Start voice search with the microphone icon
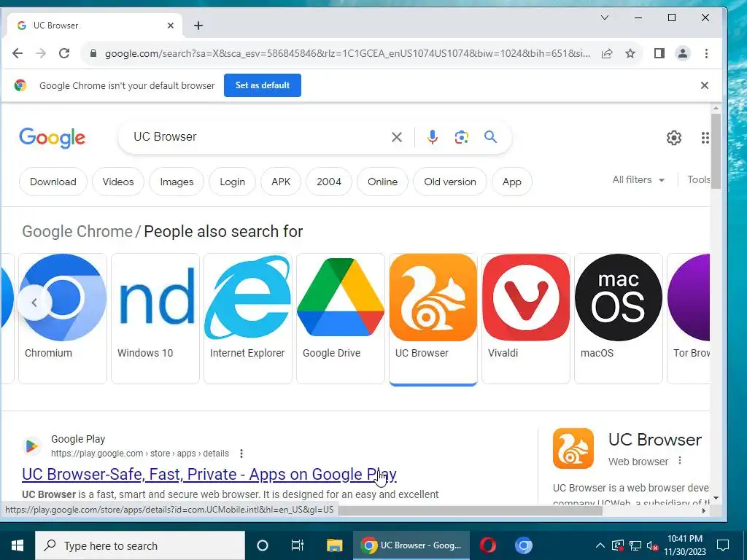 click(432, 137)
